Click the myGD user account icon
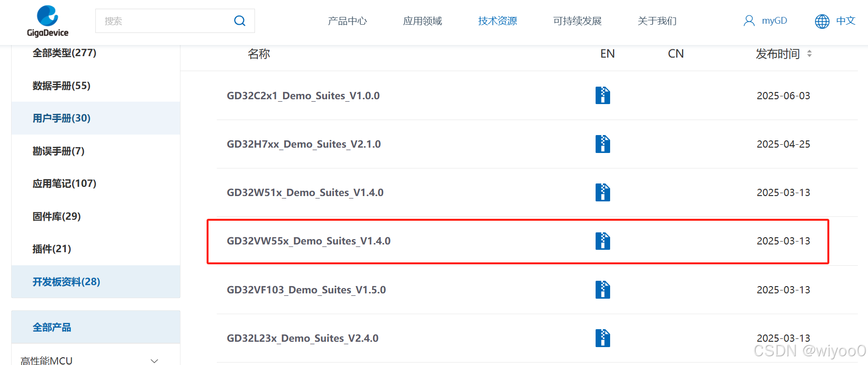Image resolution: width=868 pixels, height=365 pixels. click(749, 21)
